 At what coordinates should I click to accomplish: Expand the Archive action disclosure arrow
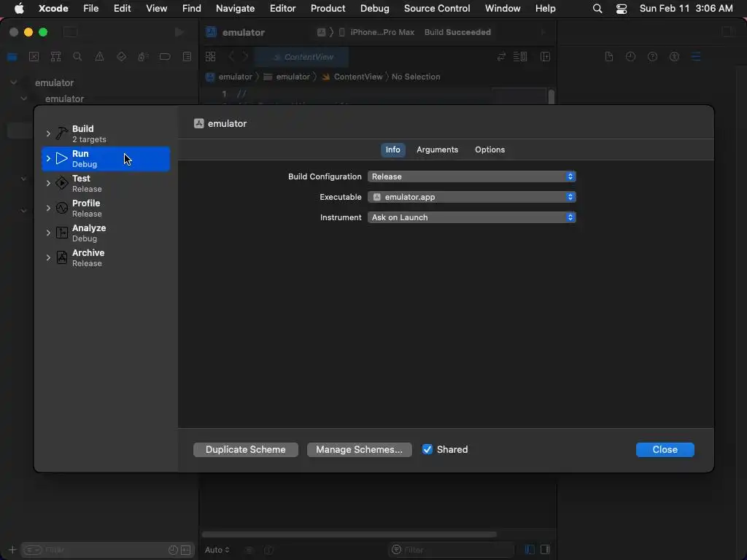(48, 257)
